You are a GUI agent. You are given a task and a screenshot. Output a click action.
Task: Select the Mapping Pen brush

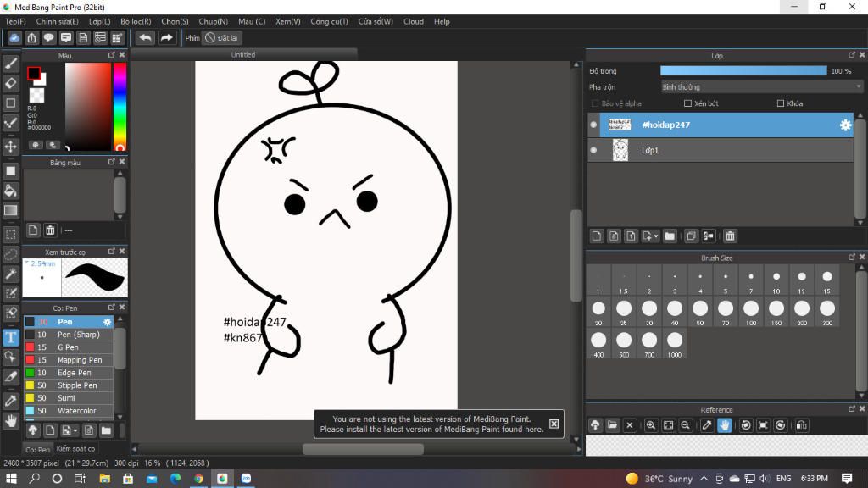(69, 359)
